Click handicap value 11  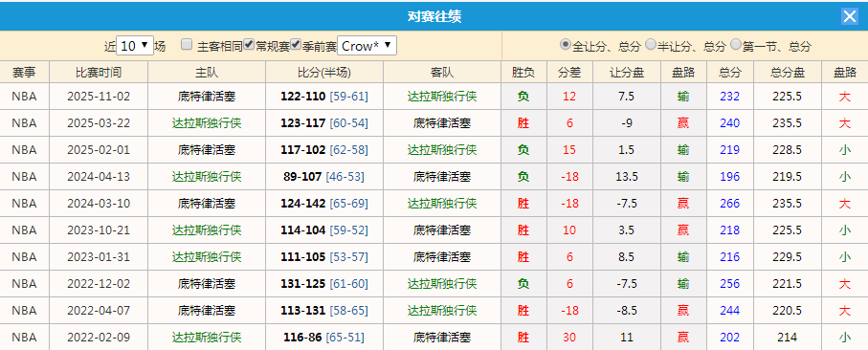point(627,337)
